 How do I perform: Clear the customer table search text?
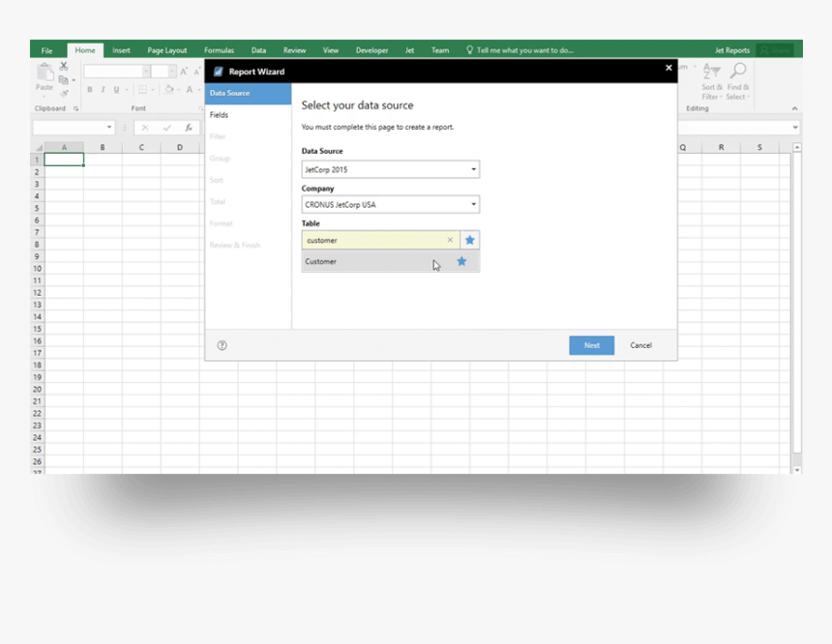tap(450, 241)
